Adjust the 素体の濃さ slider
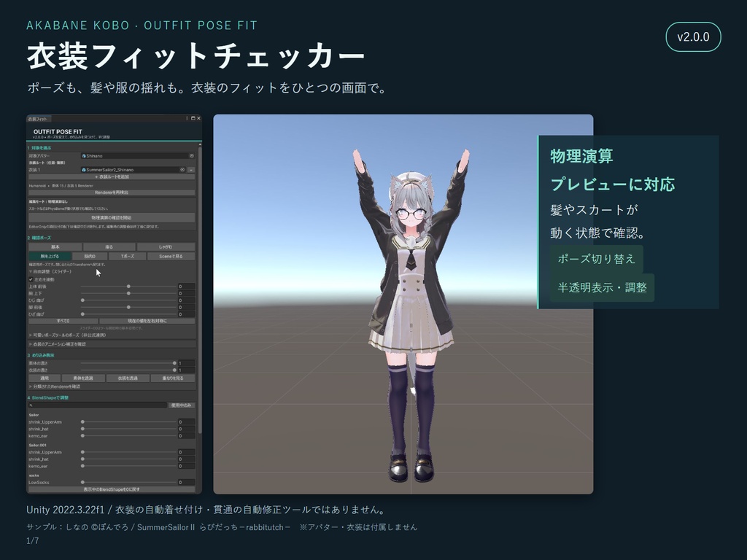Screen dimensions: 747x560 [128, 363]
